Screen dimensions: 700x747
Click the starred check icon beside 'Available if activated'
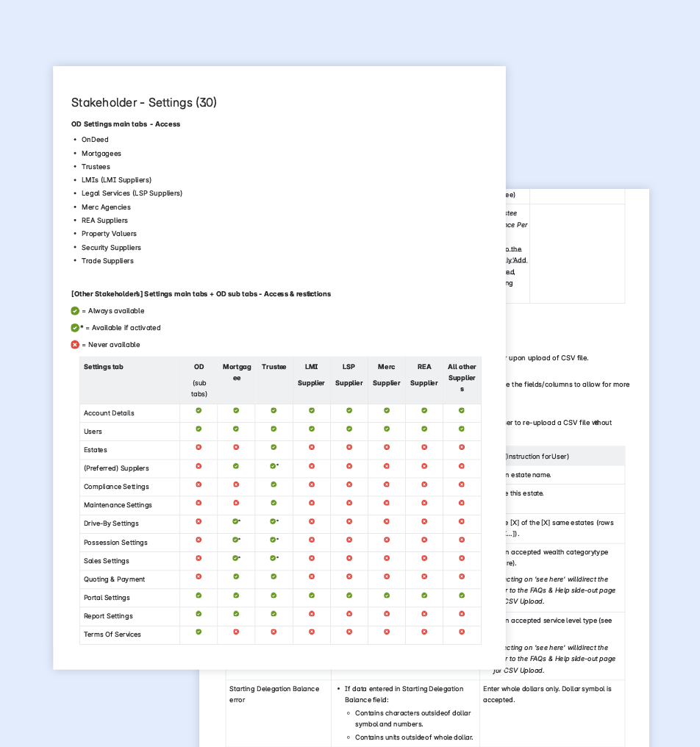point(76,328)
